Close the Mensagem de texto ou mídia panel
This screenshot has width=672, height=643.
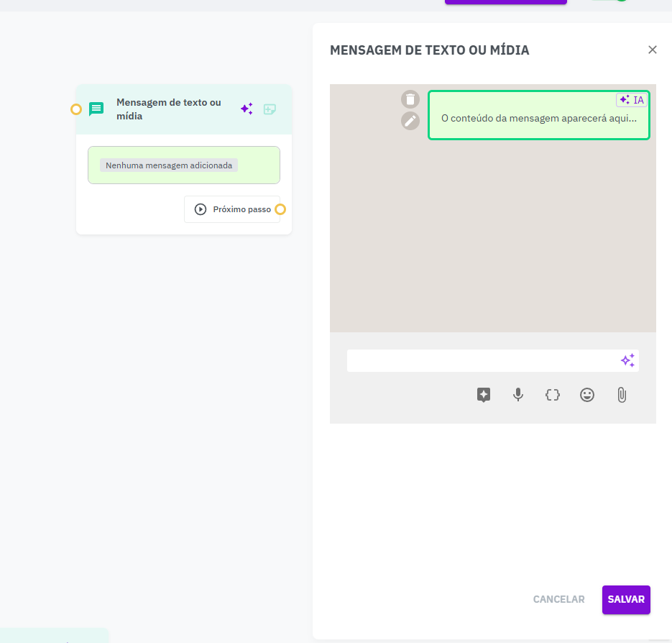(652, 50)
